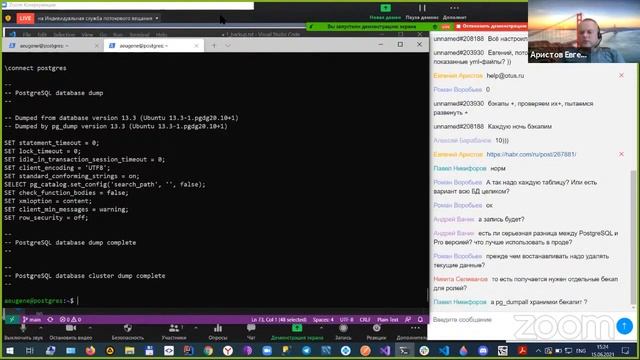The image size is (640, 360).
Task: Click the Ln, Col cursor position indicator
Action: point(279,320)
